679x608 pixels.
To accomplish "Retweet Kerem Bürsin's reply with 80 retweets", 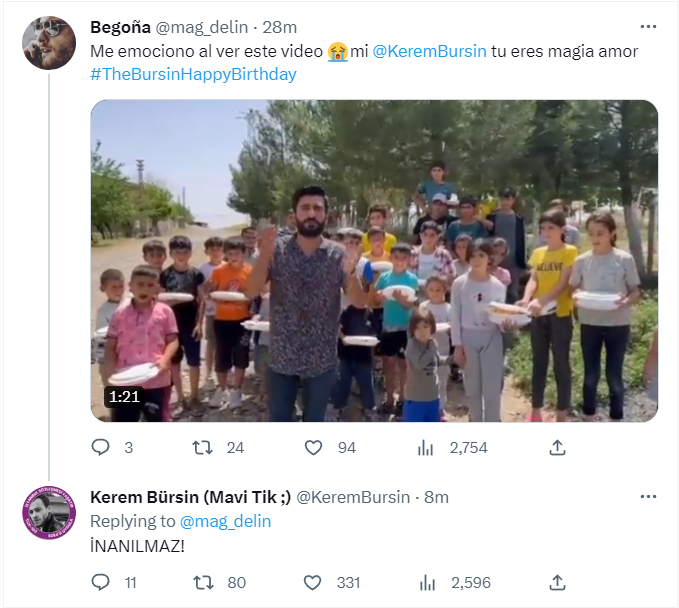I will point(203,582).
